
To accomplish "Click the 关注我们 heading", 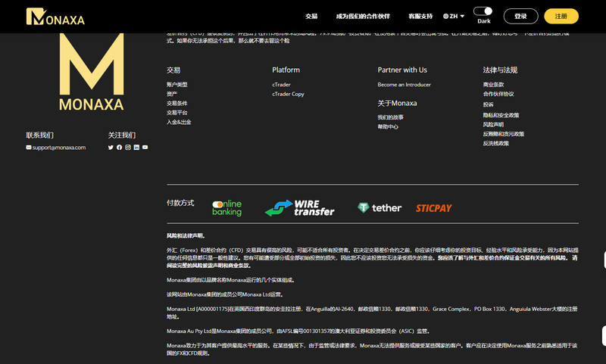I will coord(122,135).
